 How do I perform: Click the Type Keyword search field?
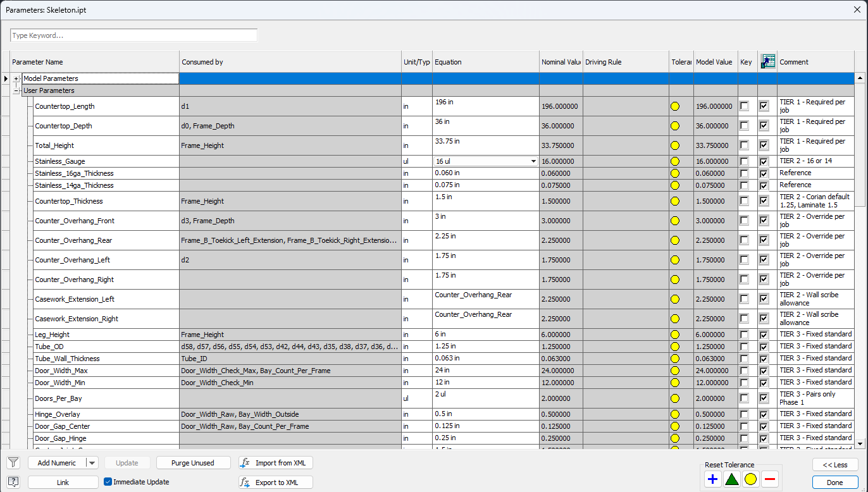(x=133, y=35)
